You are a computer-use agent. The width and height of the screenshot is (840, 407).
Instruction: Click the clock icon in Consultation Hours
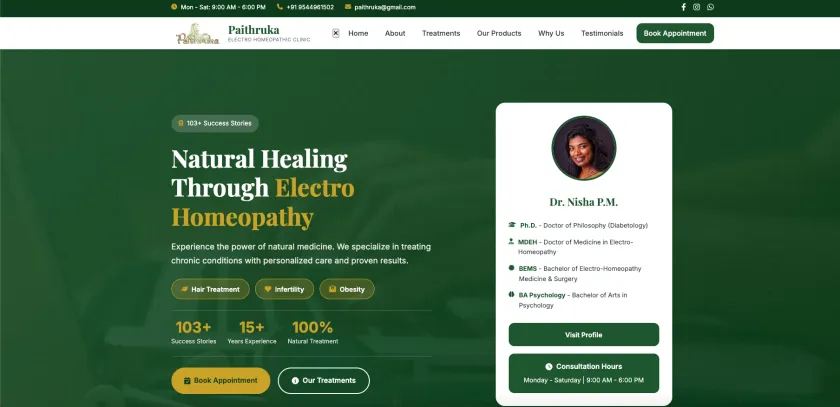pyautogui.click(x=549, y=366)
